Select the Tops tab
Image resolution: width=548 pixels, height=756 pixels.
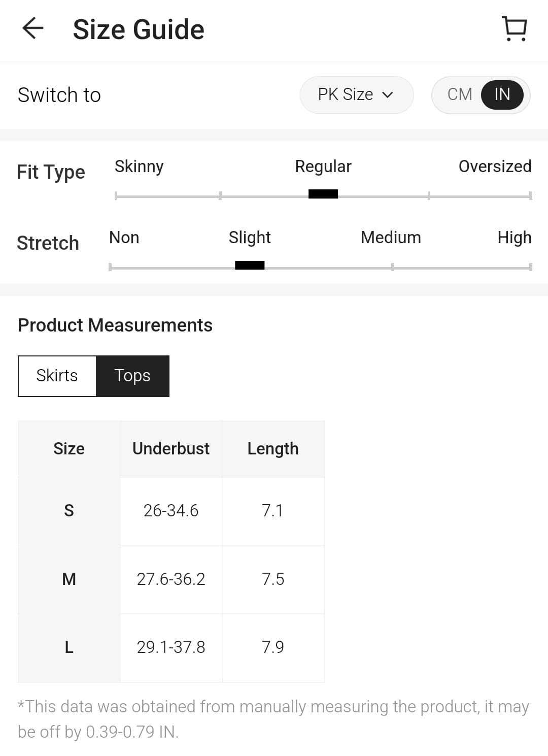tap(132, 376)
